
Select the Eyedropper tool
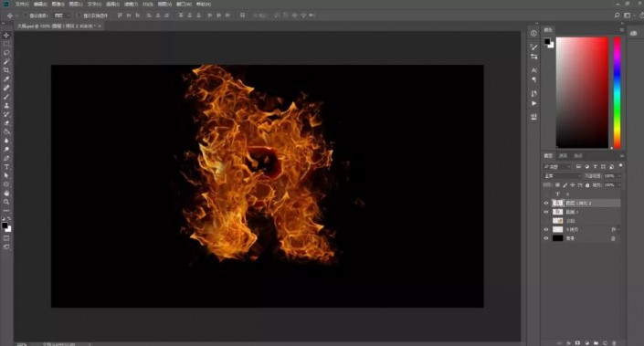pos(6,79)
